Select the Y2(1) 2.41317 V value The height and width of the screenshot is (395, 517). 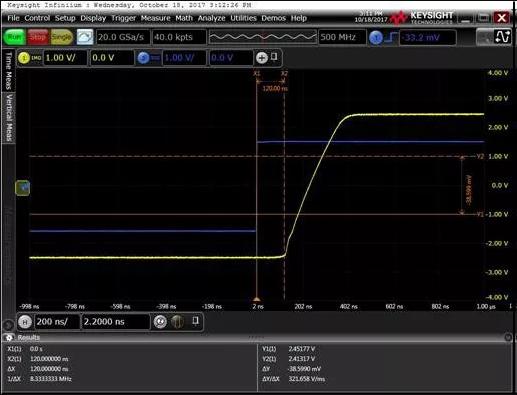(x=302, y=359)
